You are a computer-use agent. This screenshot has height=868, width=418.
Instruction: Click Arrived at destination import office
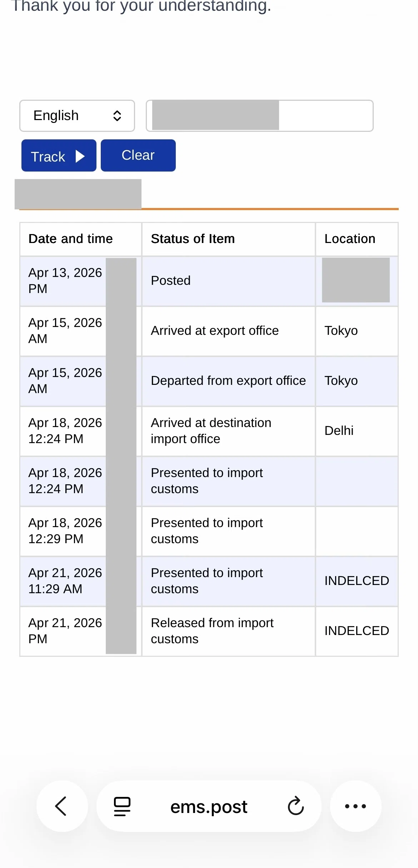(211, 431)
